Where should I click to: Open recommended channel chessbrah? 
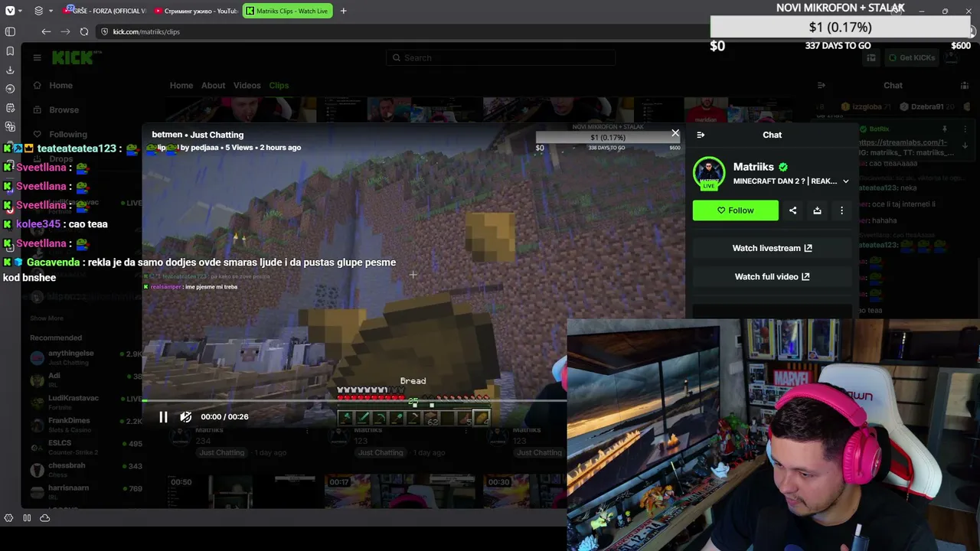(87, 469)
